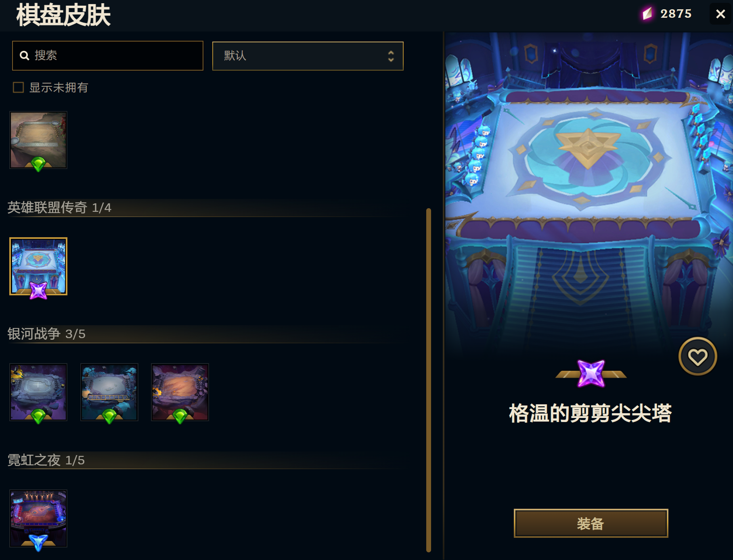Toggle the 显示未拥有 checkbox
The width and height of the screenshot is (733, 560).
tap(19, 88)
